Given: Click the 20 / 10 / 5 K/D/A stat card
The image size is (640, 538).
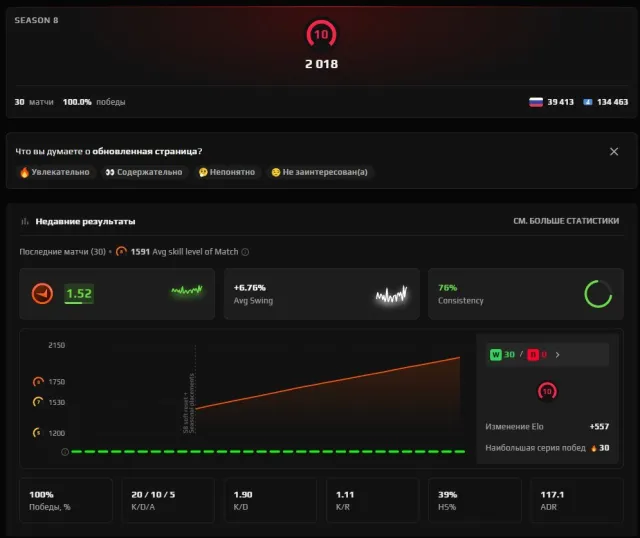Looking at the screenshot, I should coord(168,500).
